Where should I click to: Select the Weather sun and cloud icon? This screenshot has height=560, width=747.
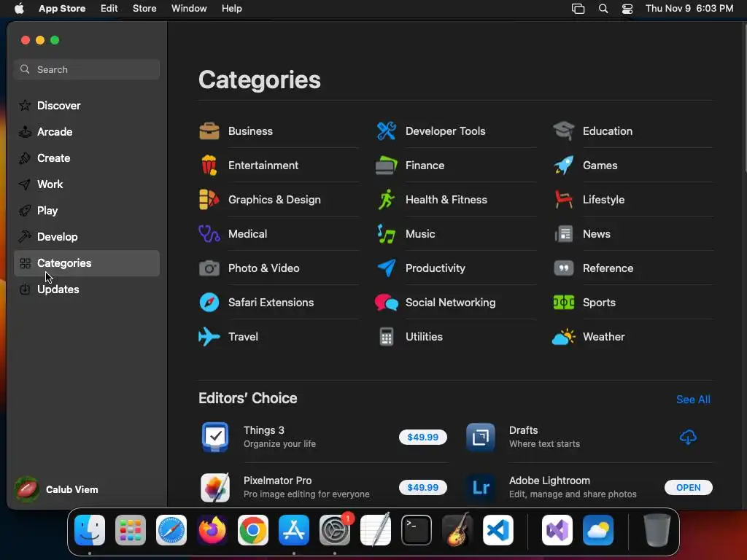[564, 337]
